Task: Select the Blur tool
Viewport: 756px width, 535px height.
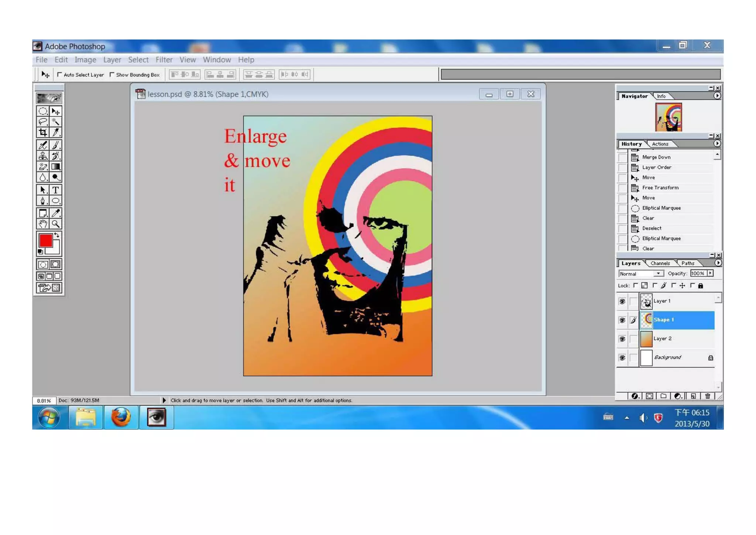Action: (x=43, y=177)
